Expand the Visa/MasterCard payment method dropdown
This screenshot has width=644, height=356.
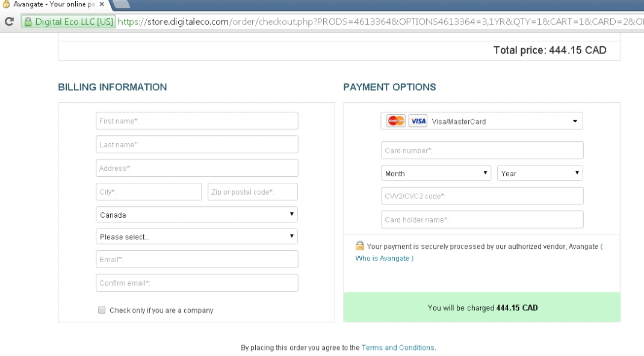pos(481,121)
